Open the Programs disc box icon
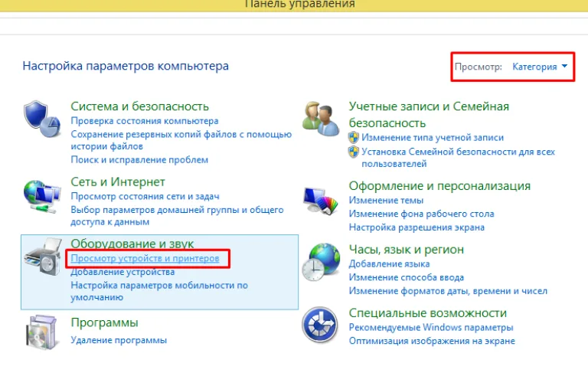 (x=41, y=332)
